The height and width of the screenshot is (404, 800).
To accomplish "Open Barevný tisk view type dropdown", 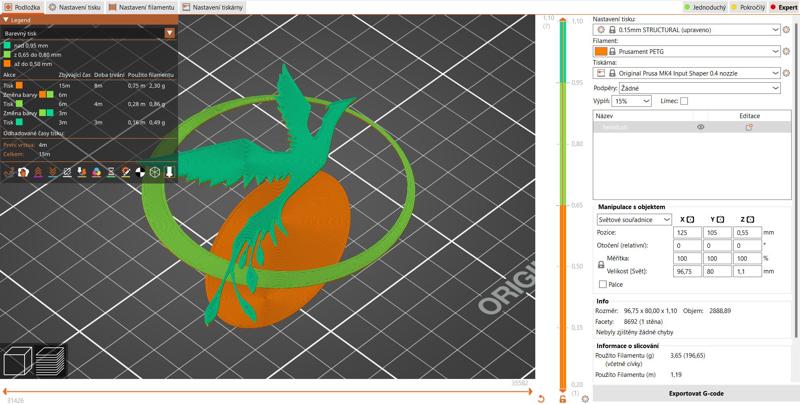I will click(170, 33).
